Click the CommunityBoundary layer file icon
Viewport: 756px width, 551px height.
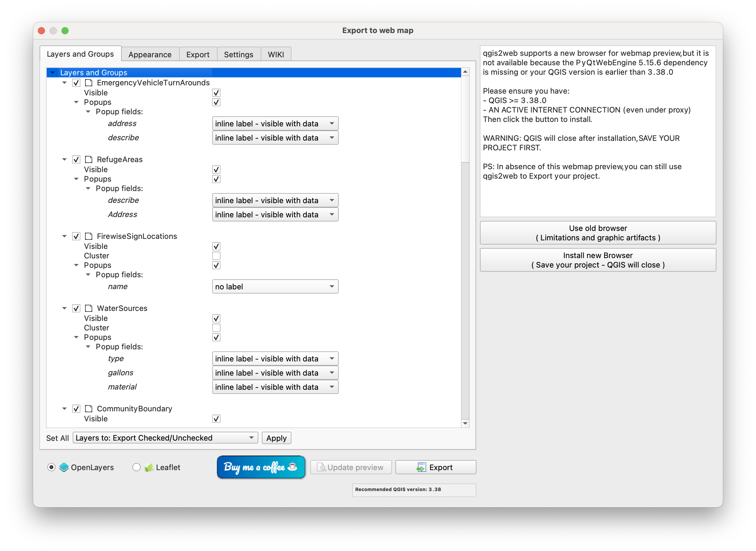(88, 409)
